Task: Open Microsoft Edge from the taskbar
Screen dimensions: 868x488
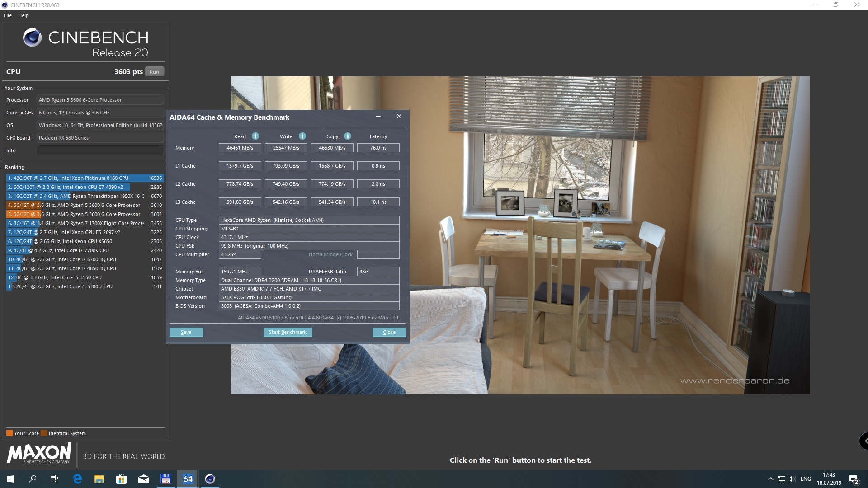Action: [77, 479]
